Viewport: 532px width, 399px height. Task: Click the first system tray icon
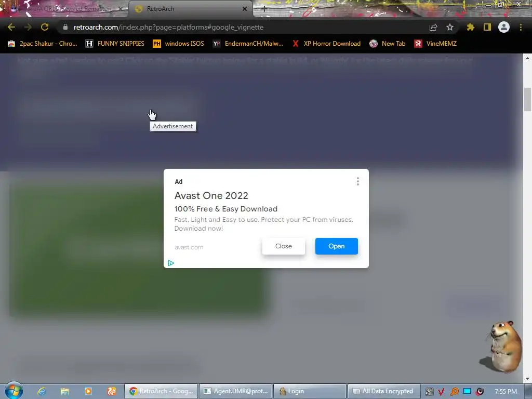pos(429,392)
